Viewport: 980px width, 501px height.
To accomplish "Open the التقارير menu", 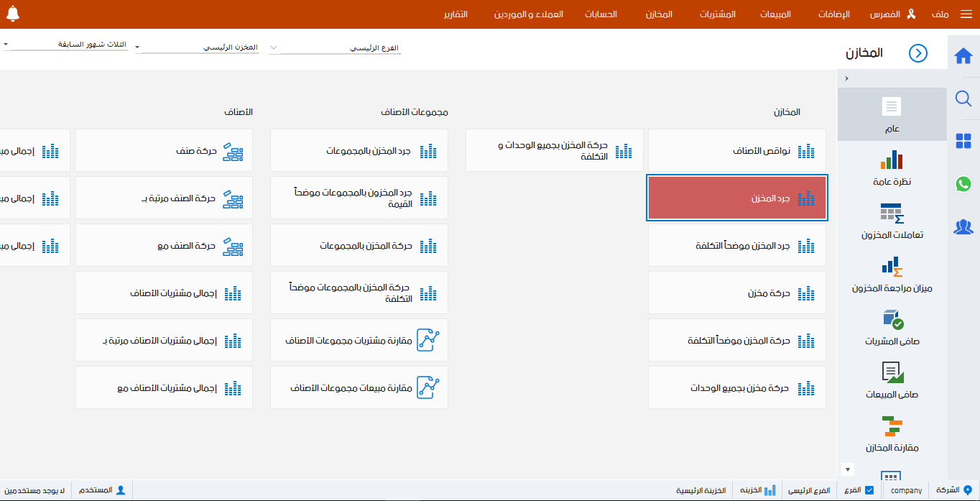I will click(x=455, y=14).
